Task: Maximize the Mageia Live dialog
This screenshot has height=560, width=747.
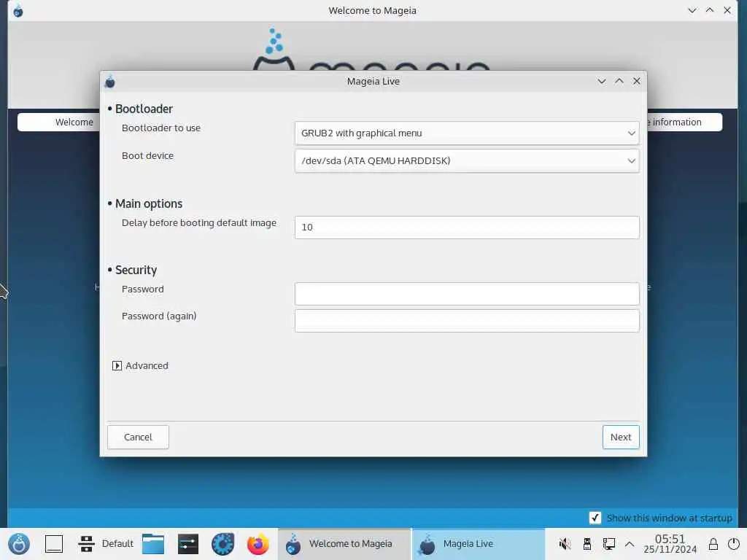Action: click(619, 82)
